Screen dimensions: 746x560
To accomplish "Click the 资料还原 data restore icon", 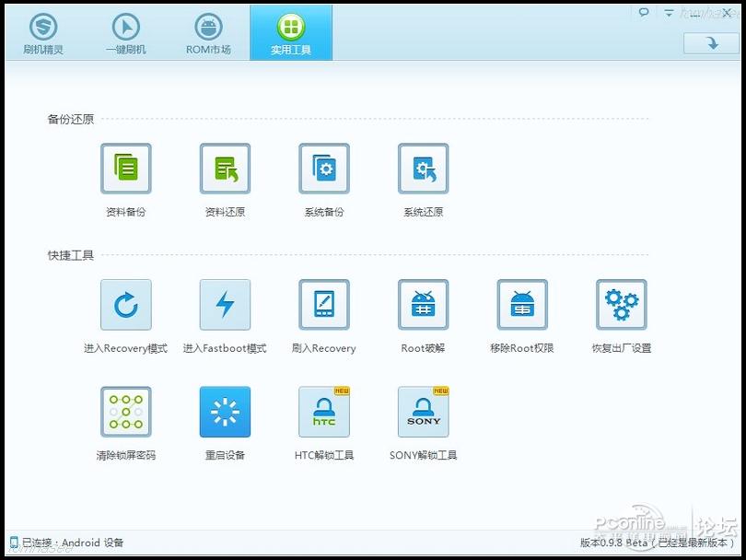I will tap(225, 169).
